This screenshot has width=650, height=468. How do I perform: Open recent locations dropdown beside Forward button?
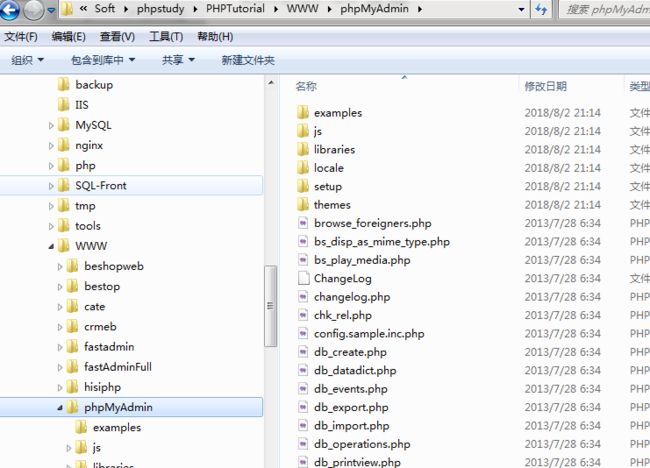coord(51,10)
